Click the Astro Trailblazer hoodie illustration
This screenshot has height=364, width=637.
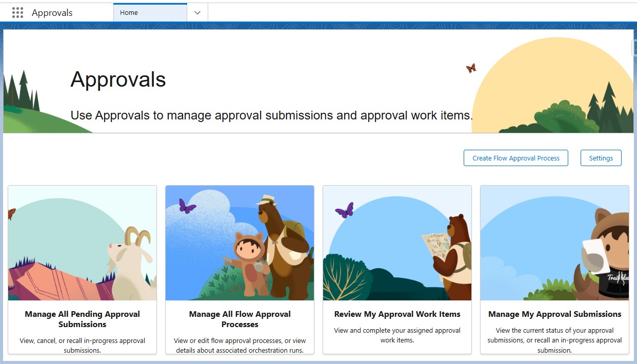coord(554,243)
